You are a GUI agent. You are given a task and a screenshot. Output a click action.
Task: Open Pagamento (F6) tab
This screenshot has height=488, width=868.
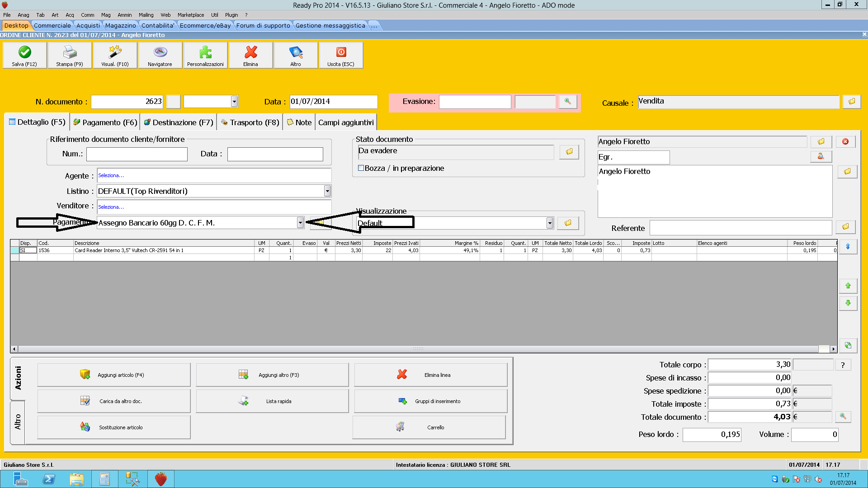(x=105, y=122)
